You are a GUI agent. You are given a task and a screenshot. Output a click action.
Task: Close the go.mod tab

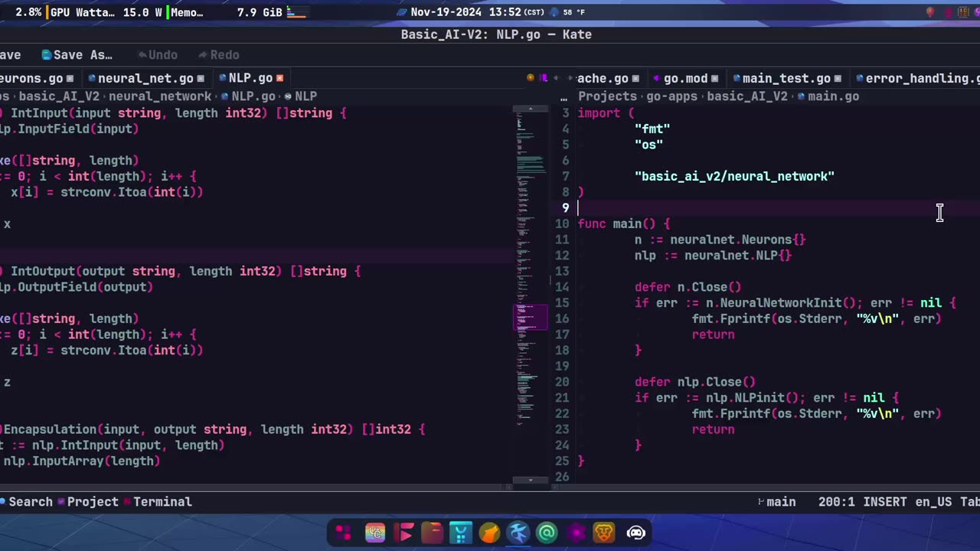(714, 78)
